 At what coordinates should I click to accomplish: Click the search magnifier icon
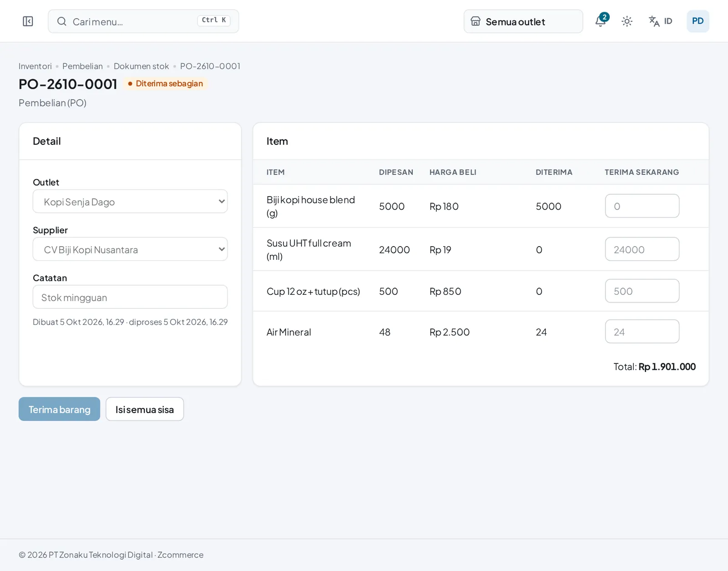[62, 21]
